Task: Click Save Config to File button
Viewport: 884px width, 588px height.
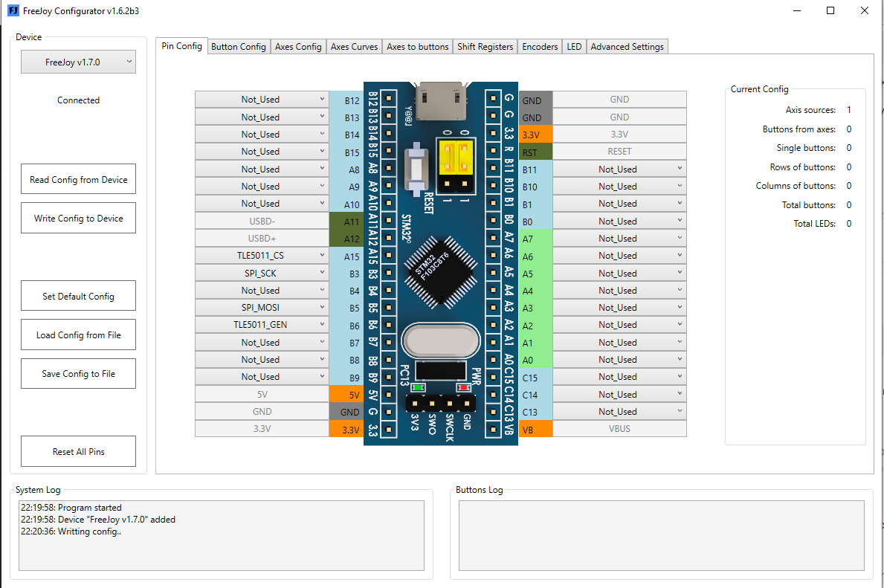Action: [x=78, y=374]
